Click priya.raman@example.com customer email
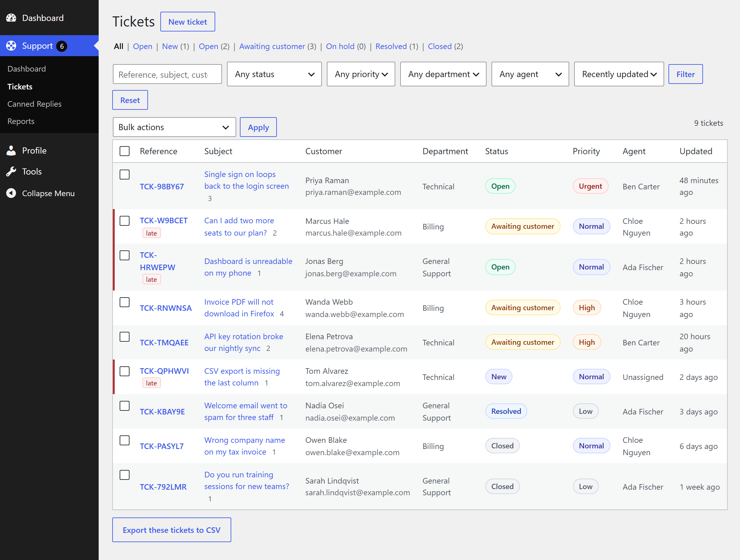This screenshot has height=560, width=740. click(x=353, y=192)
